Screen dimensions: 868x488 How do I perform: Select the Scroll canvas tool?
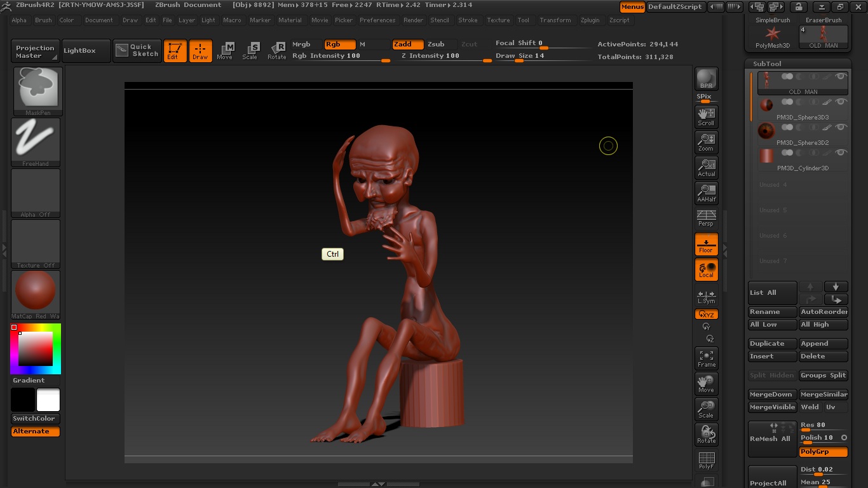(706, 116)
